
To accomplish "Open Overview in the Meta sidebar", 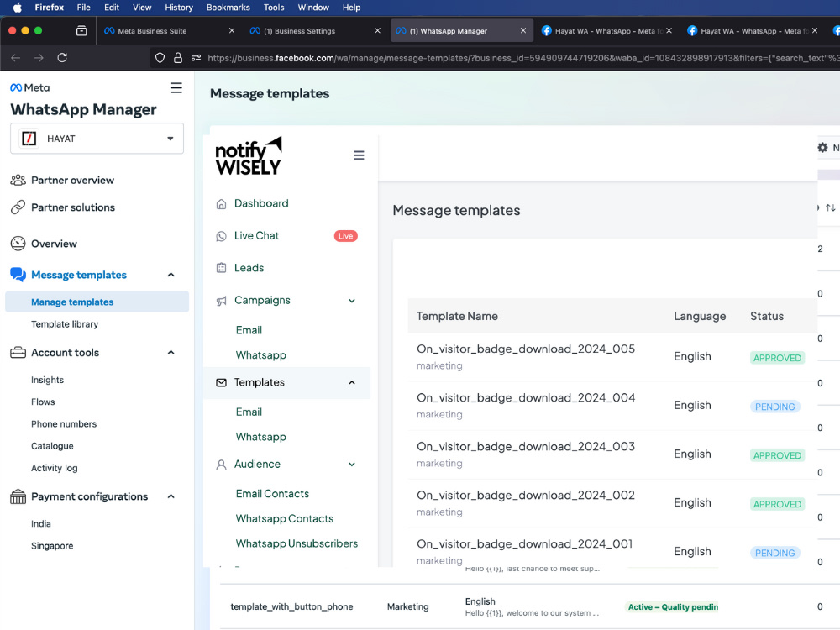I will (x=54, y=244).
